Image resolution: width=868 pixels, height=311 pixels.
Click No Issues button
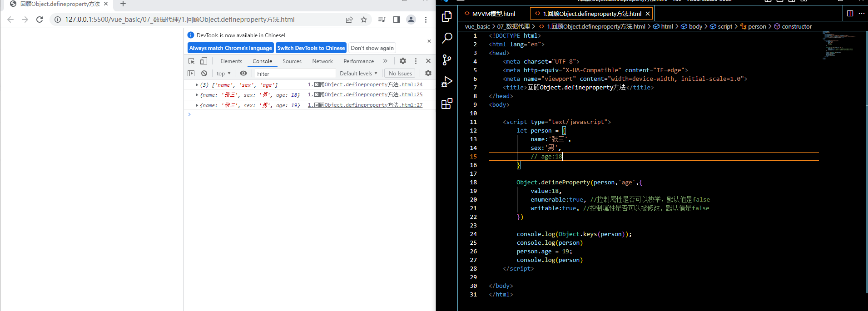click(x=400, y=73)
